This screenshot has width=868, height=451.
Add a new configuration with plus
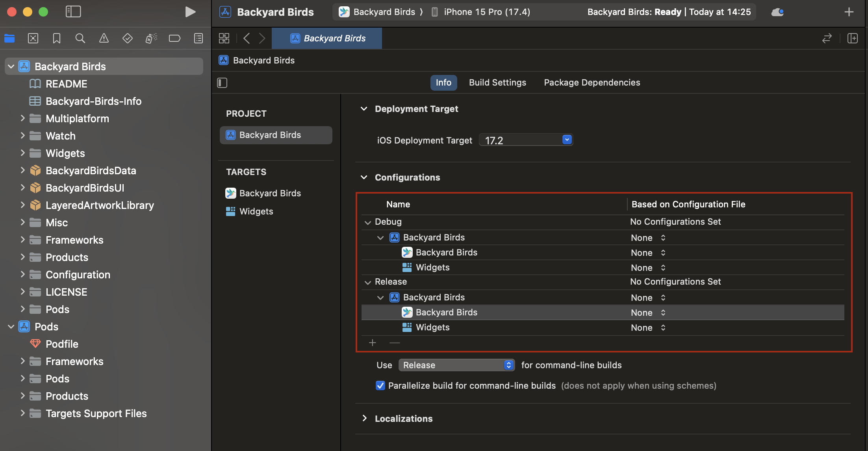point(372,343)
